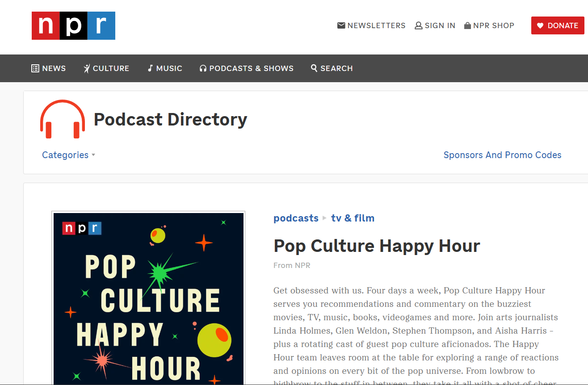This screenshot has height=385, width=588.
Task: Click the From NPR text
Action: coord(292,265)
